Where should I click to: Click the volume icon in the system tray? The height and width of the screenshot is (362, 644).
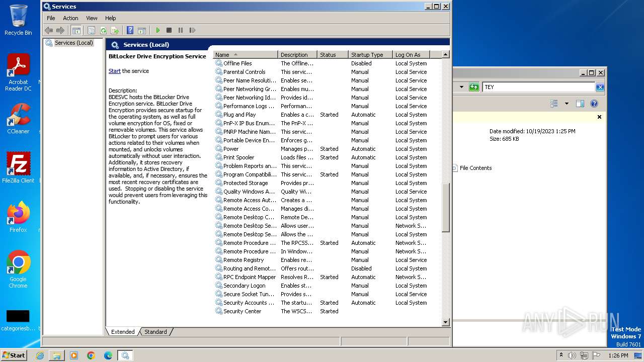[x=572, y=355]
